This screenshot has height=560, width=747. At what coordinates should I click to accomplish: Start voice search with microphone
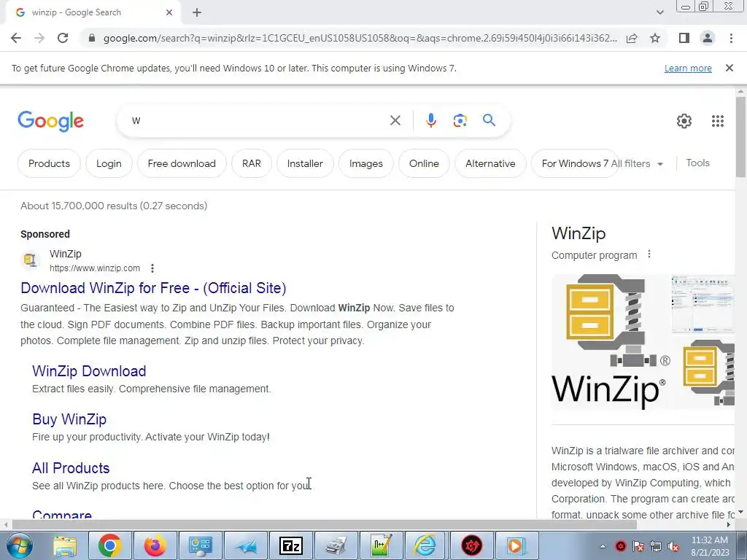point(431,120)
